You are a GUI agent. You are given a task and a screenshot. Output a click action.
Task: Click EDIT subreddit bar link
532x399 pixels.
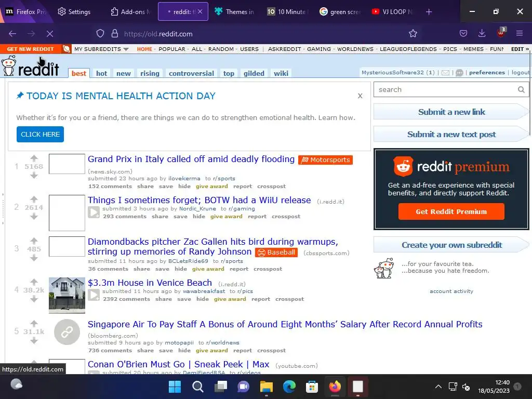520,49
